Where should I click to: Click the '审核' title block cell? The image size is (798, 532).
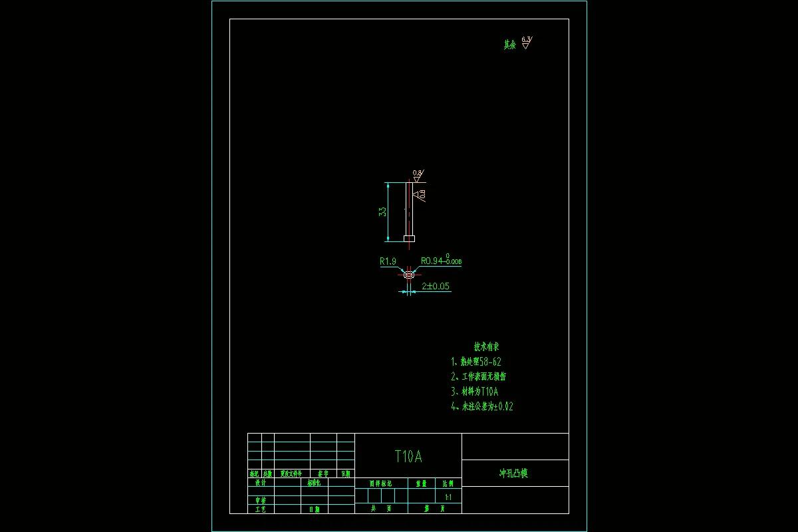click(x=261, y=500)
